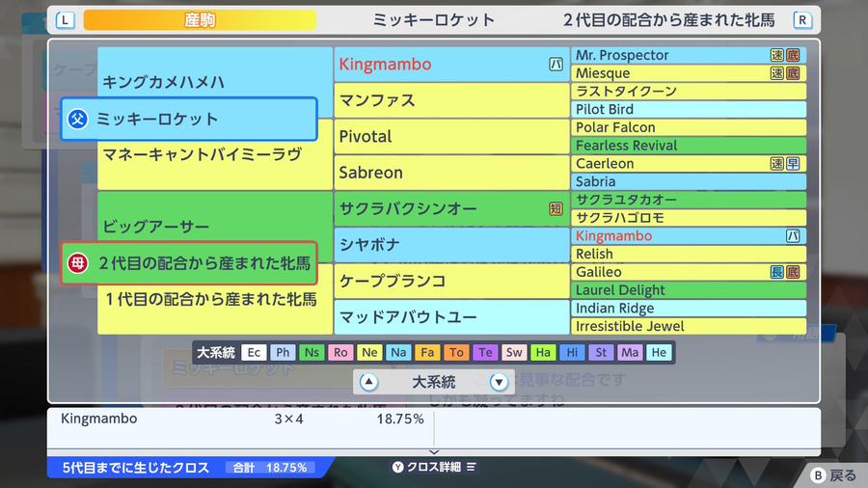Image resolution: width=868 pixels, height=488 pixels.
Task: Select the Ns lineage color swatch
Action: (312, 352)
